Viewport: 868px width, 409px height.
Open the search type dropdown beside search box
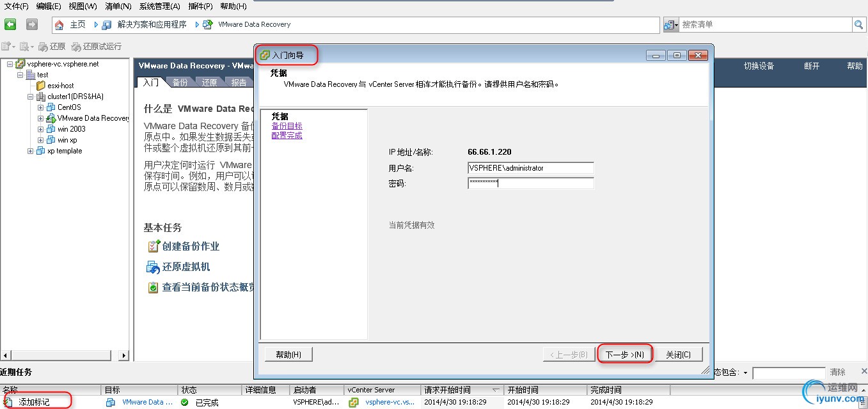coord(671,25)
